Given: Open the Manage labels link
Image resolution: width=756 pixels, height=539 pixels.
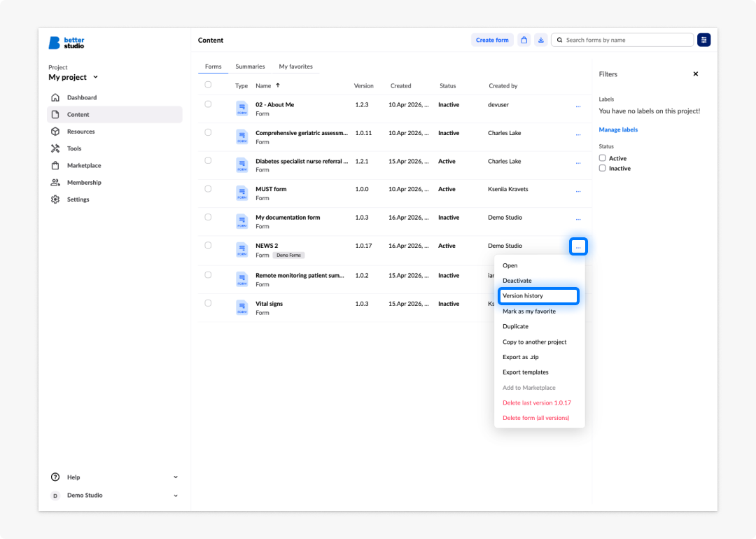Looking at the screenshot, I should coord(618,129).
